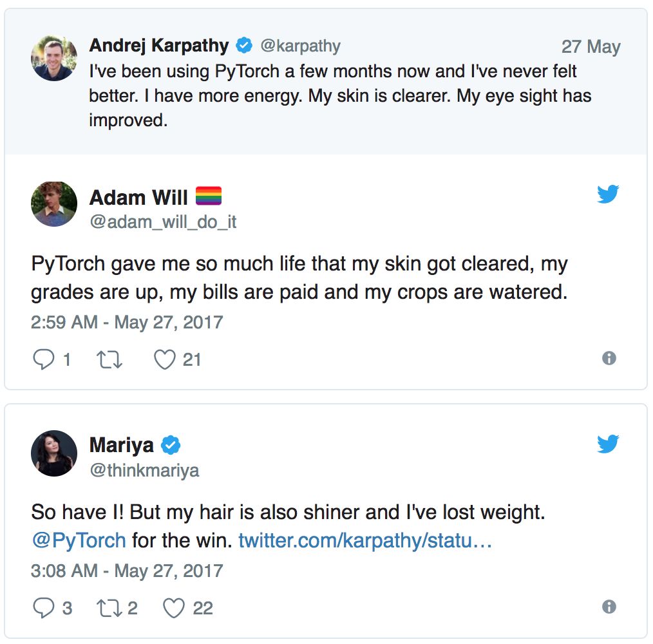Screen dimensions: 653x644
Task: Click the Twitter bird logo on Mariya's tweet
Action: 608,443
